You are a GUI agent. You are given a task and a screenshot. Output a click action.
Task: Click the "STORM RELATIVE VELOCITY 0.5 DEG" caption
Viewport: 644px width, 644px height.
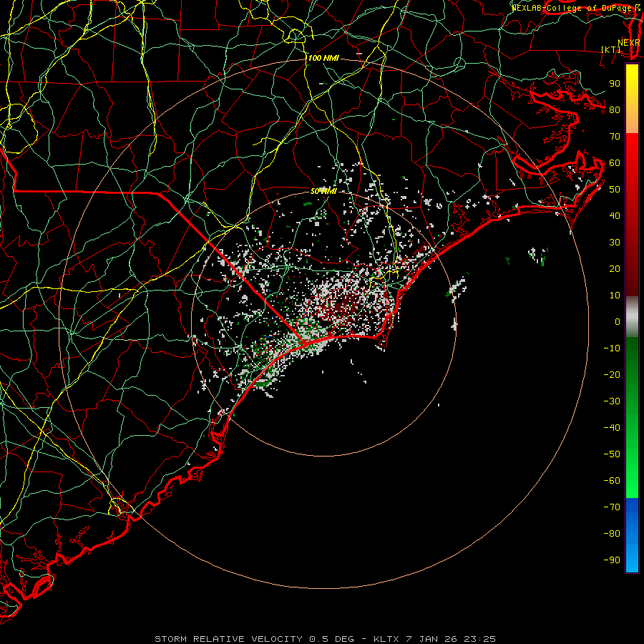tap(254, 639)
